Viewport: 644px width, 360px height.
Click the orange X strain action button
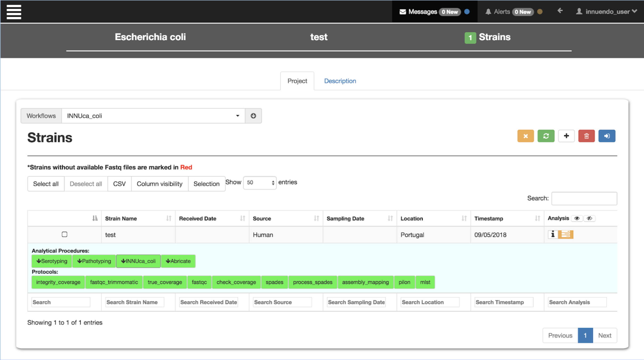[525, 136]
